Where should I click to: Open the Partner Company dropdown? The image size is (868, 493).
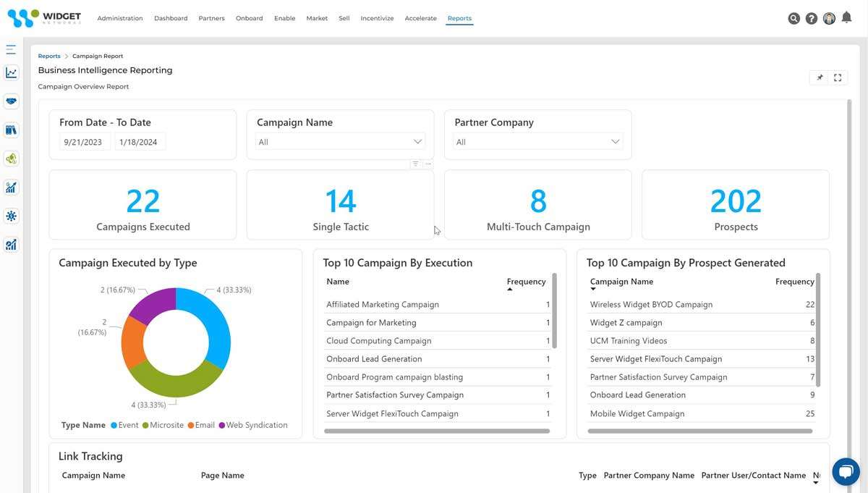(615, 142)
